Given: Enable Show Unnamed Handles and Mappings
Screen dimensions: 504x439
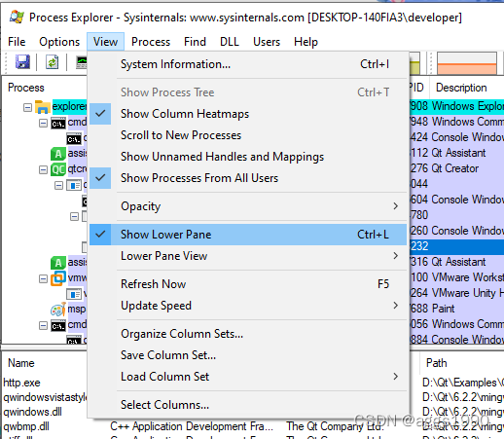Looking at the screenshot, I should coord(248,157).
